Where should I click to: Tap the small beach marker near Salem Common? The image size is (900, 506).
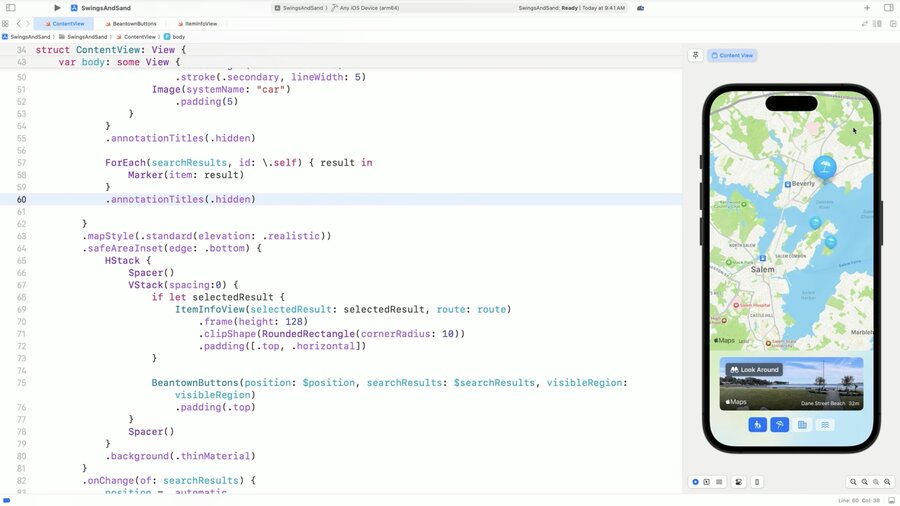(x=831, y=242)
